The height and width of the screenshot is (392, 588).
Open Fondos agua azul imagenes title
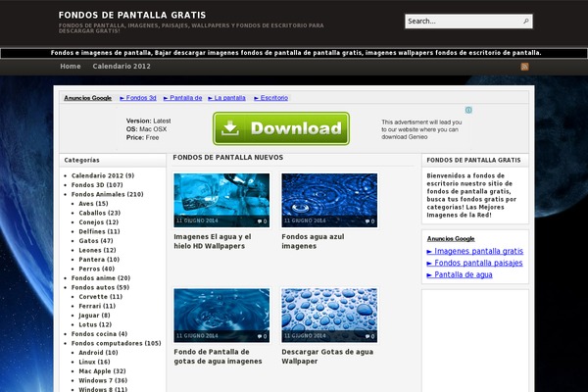tap(313, 242)
